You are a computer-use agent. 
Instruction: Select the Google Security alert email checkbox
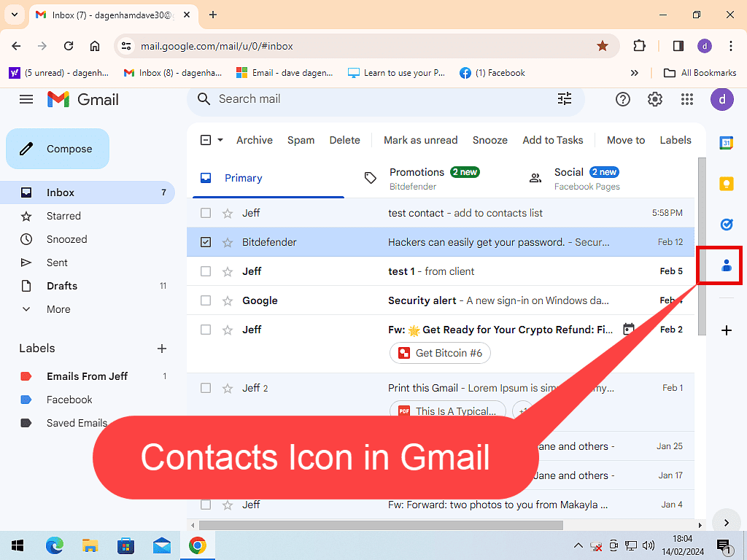(206, 300)
